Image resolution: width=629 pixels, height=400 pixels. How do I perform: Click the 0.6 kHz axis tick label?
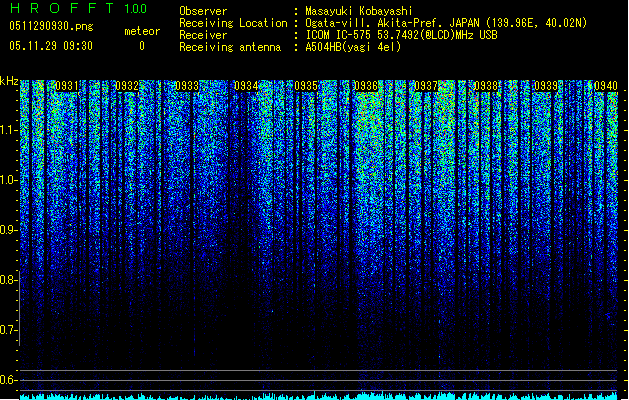click(x=9, y=380)
